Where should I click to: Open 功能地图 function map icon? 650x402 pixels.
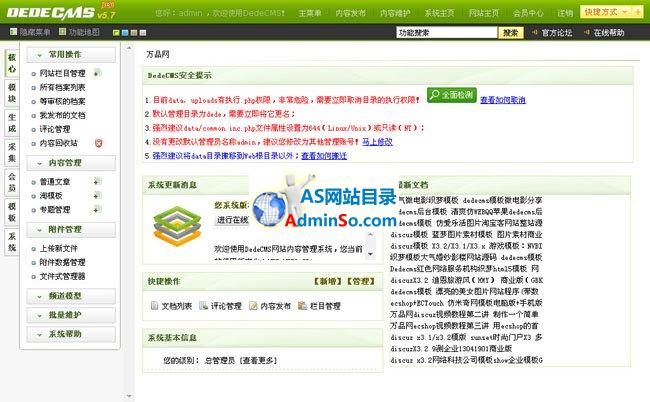click(63, 31)
